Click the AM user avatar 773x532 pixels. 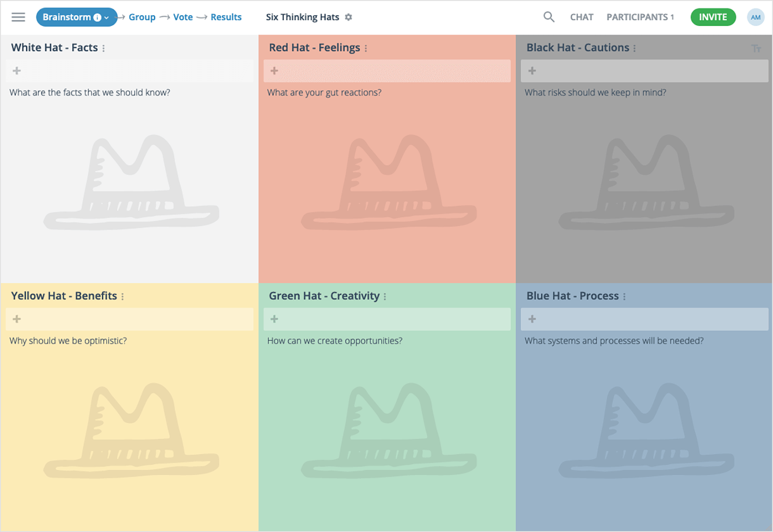(755, 17)
